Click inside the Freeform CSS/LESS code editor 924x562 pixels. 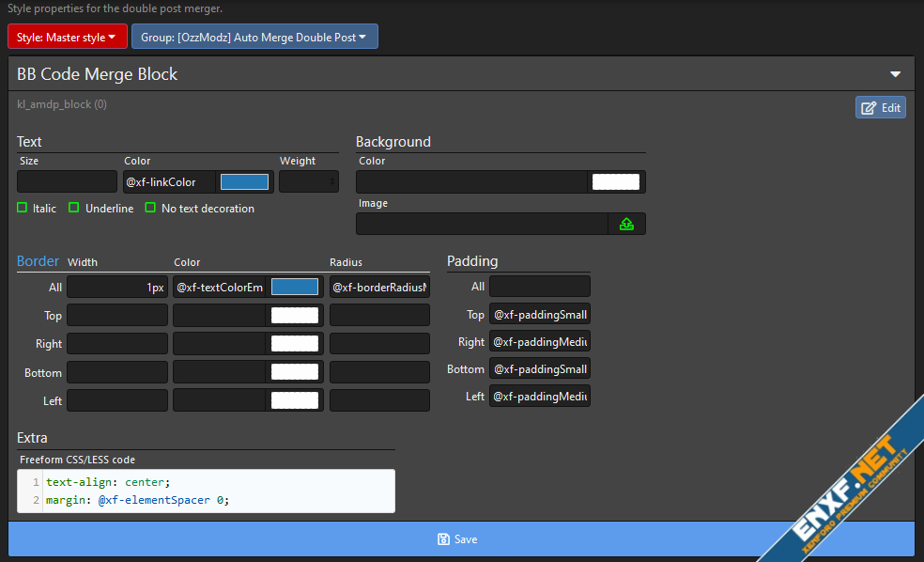(216, 491)
